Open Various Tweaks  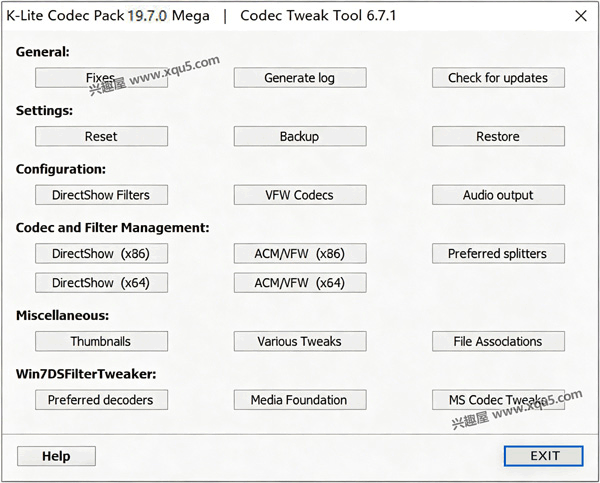click(x=300, y=341)
